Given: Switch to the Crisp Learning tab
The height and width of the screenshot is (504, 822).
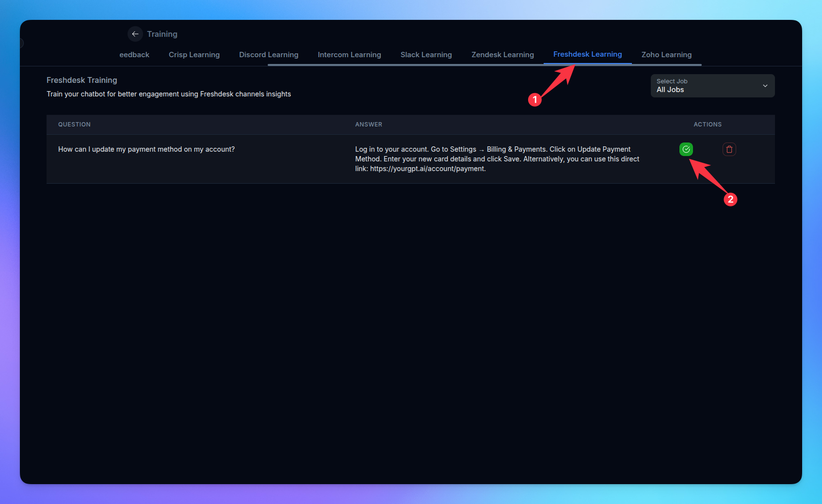Looking at the screenshot, I should click(194, 55).
